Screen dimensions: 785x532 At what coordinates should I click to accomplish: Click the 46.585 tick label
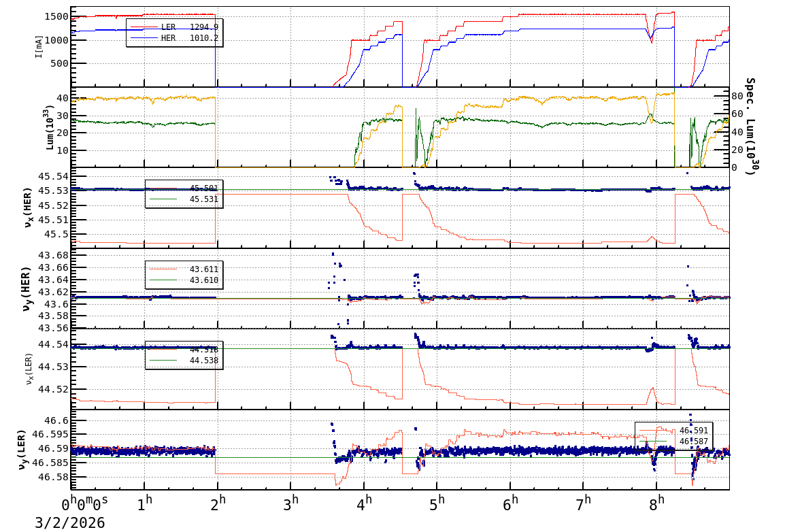tap(50, 463)
